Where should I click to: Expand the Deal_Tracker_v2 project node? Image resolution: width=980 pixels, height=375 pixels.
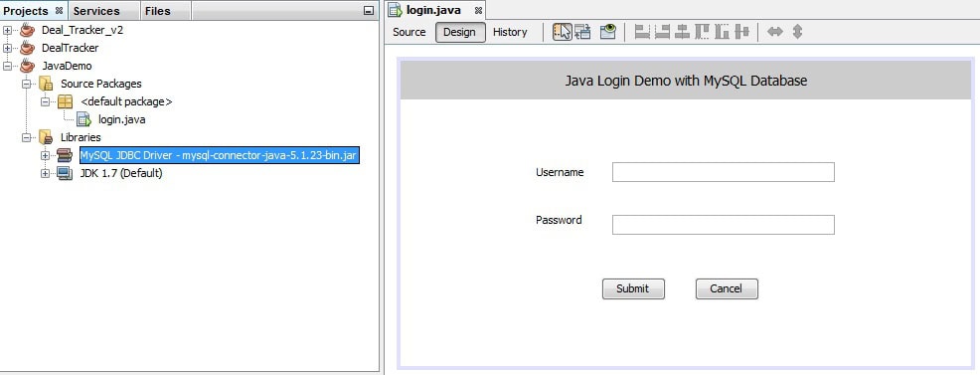[8, 30]
